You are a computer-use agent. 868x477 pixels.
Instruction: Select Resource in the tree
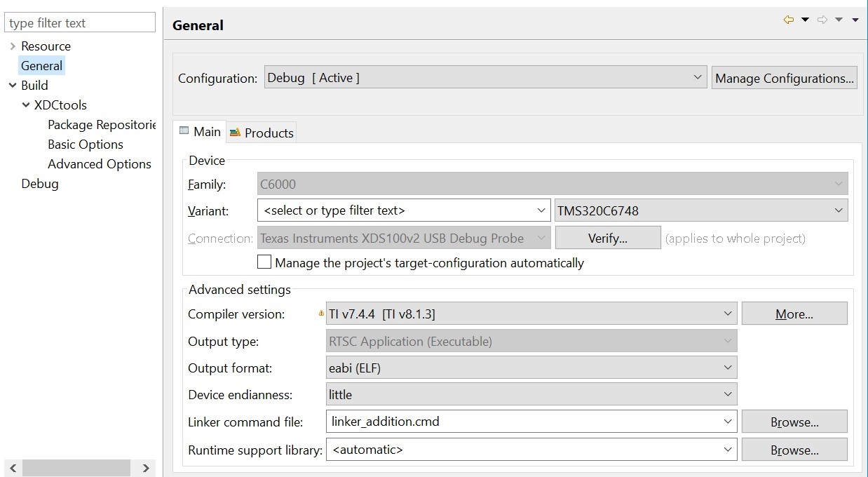46,46
